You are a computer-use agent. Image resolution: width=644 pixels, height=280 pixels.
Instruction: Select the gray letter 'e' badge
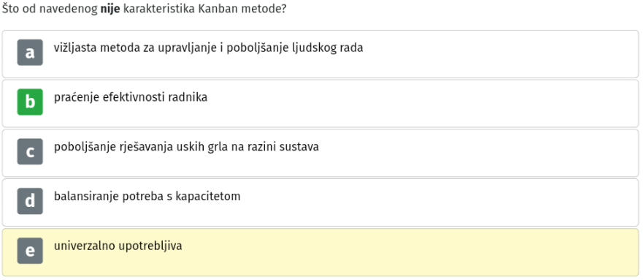pos(30,251)
